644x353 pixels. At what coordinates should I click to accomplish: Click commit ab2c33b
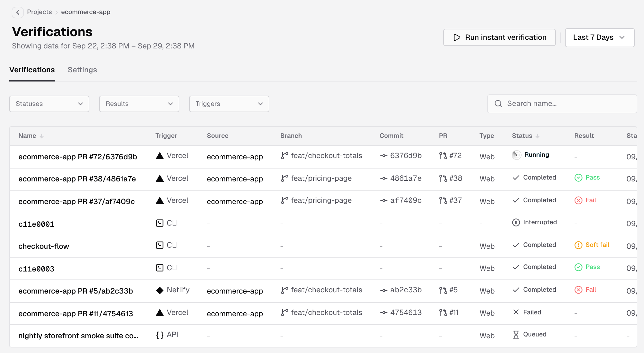[x=406, y=290]
